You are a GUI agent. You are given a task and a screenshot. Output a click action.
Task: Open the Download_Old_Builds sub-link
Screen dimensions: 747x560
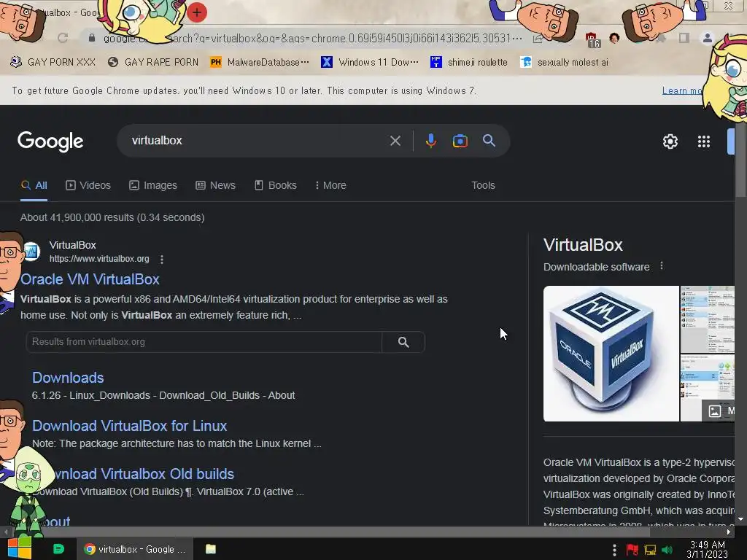click(209, 395)
